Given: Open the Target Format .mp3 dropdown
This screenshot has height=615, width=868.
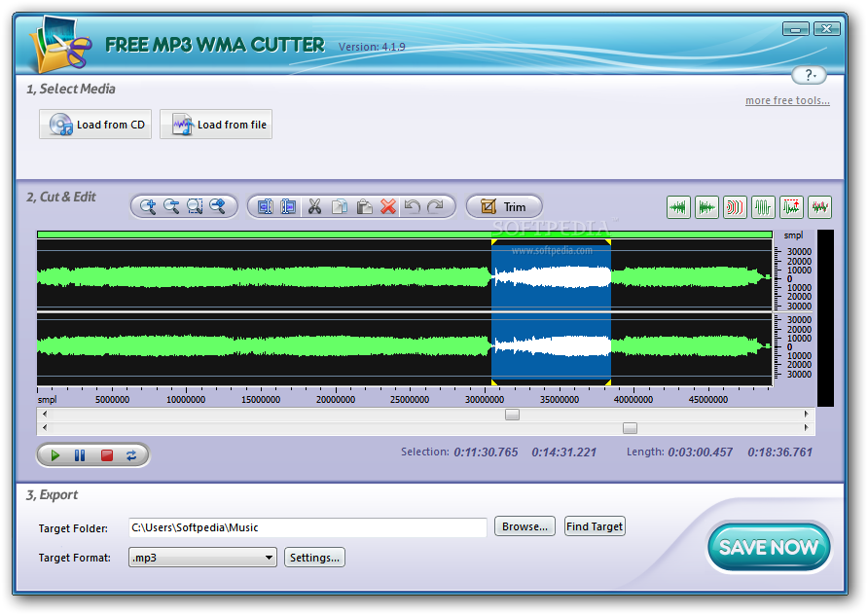Looking at the screenshot, I should (x=202, y=558).
